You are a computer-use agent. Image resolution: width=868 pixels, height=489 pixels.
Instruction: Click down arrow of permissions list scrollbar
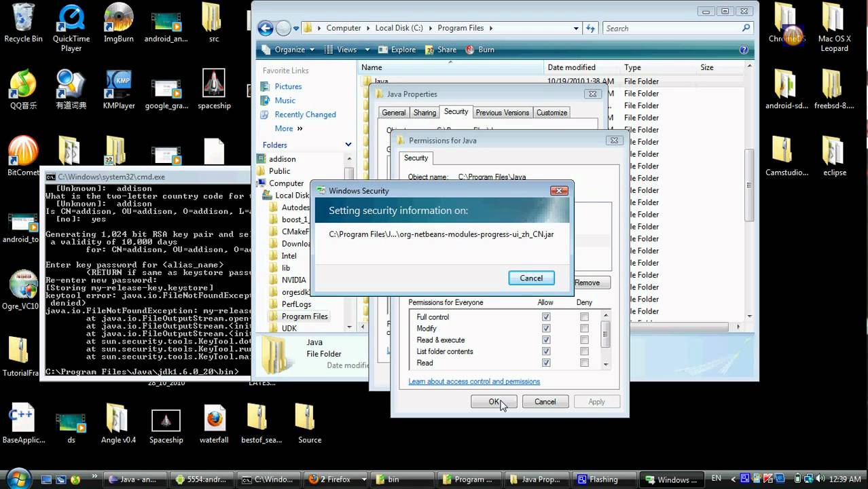[606, 365]
